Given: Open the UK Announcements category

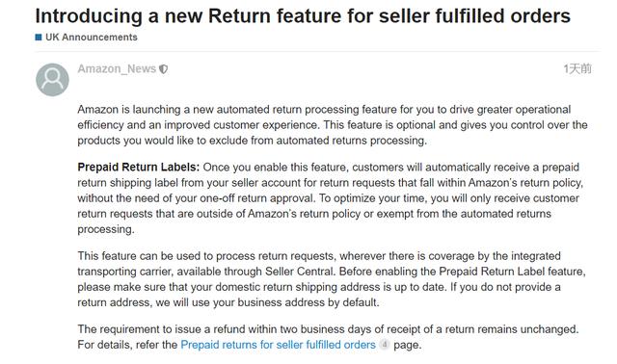Looking at the screenshot, I should click(x=92, y=37).
